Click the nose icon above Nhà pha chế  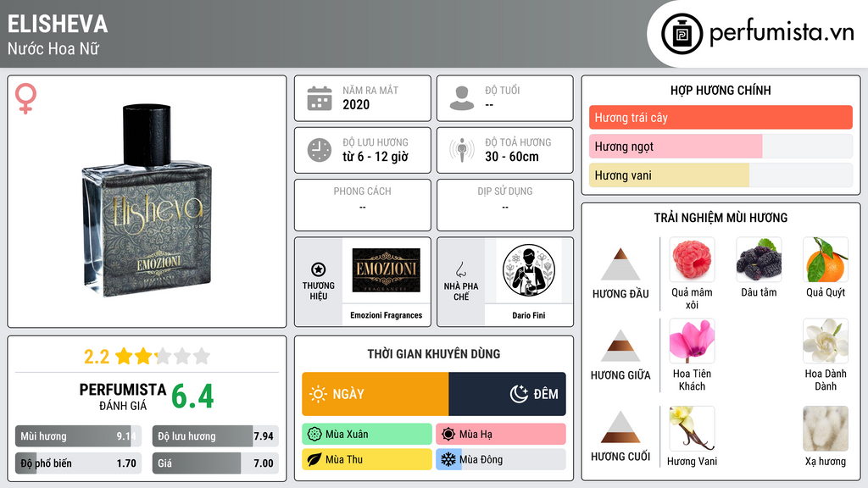click(x=460, y=269)
